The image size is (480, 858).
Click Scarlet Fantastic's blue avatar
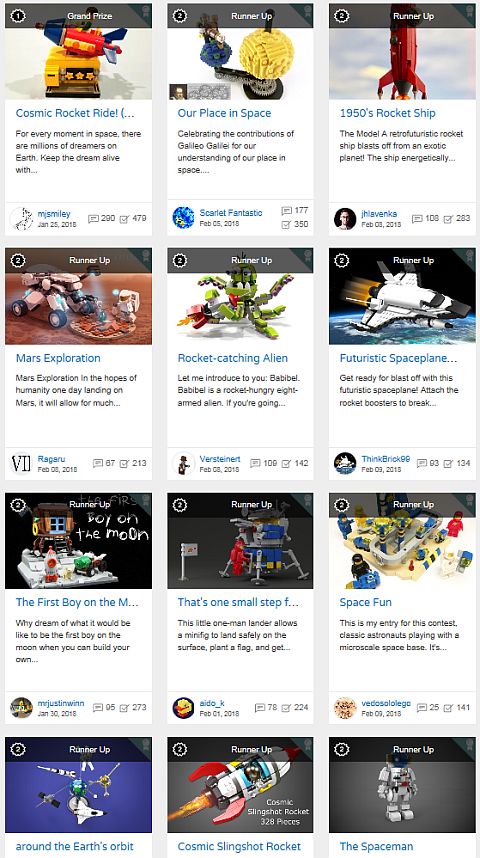(183, 218)
